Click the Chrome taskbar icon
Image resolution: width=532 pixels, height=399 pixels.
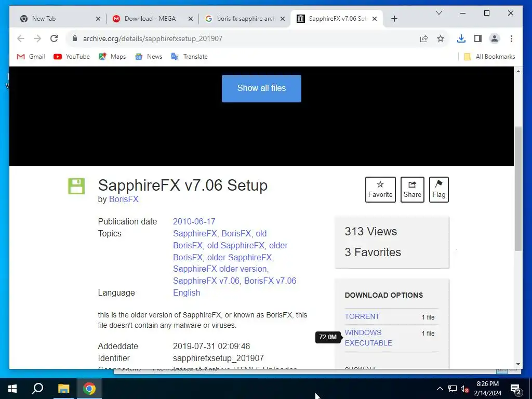[x=89, y=389]
